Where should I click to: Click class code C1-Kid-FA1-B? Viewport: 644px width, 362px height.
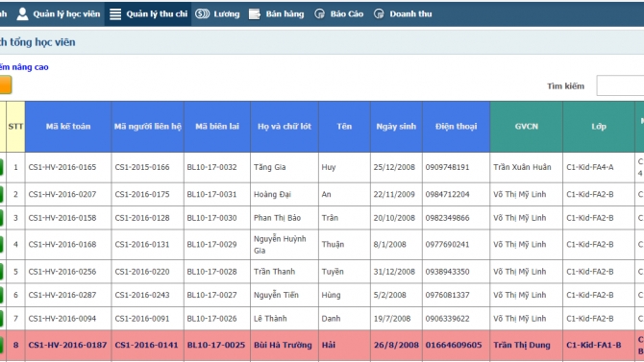pyautogui.click(x=593, y=345)
